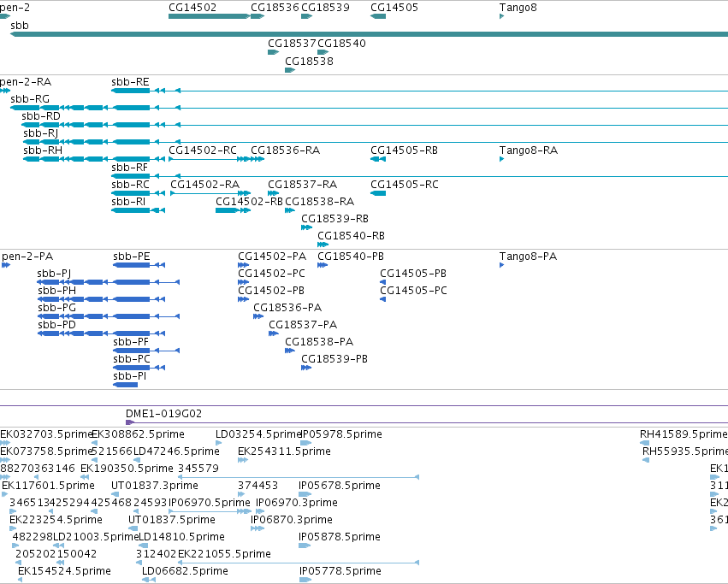Click the sbb-RC transcript label

[x=131, y=185]
